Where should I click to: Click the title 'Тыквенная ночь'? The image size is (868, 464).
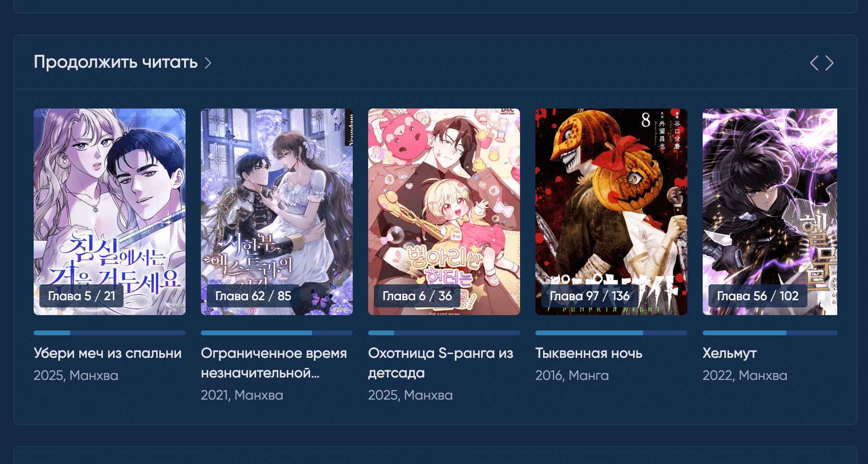point(589,353)
